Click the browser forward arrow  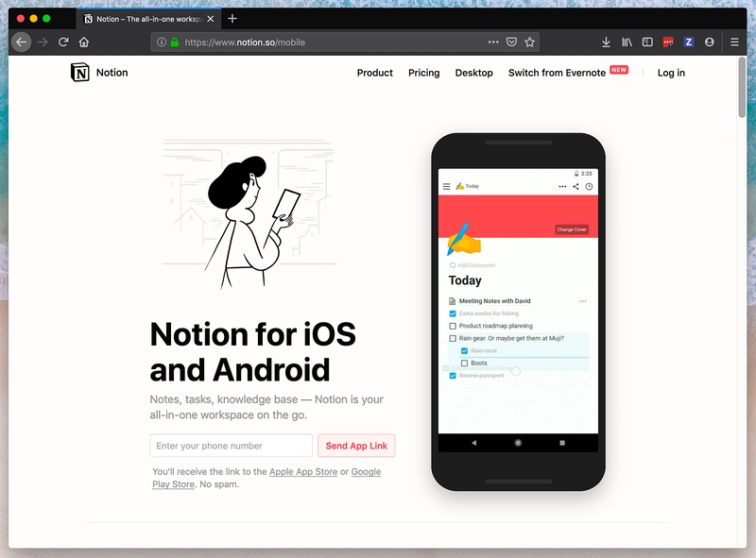(x=43, y=42)
